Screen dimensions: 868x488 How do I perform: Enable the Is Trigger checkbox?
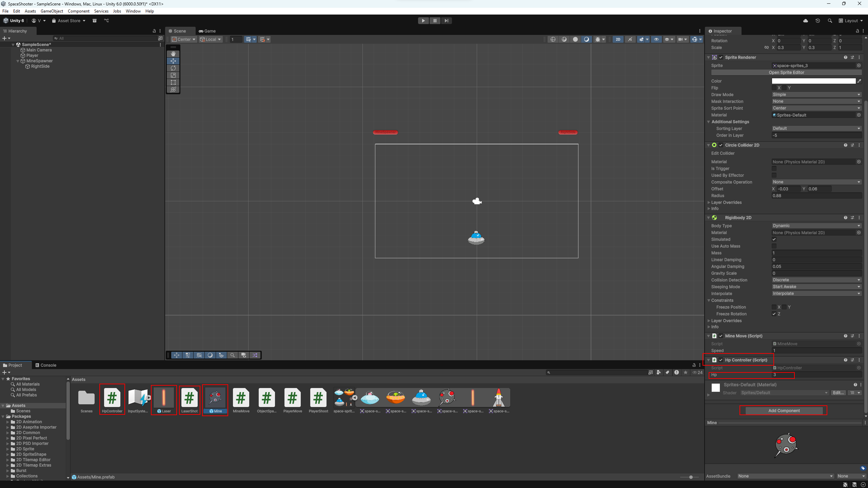(774, 168)
